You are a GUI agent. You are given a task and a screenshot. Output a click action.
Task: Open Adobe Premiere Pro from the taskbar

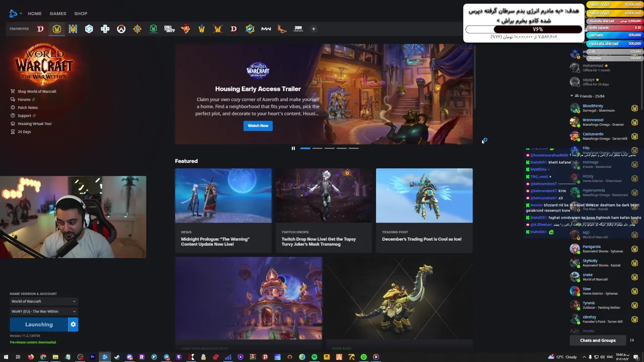click(93, 357)
